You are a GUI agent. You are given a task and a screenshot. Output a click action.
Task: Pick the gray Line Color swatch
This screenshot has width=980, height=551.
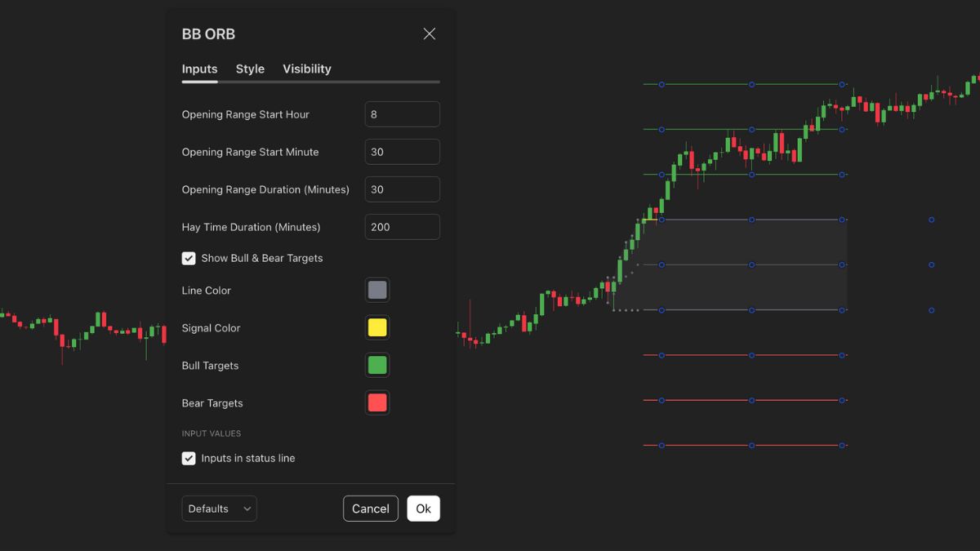tap(377, 290)
